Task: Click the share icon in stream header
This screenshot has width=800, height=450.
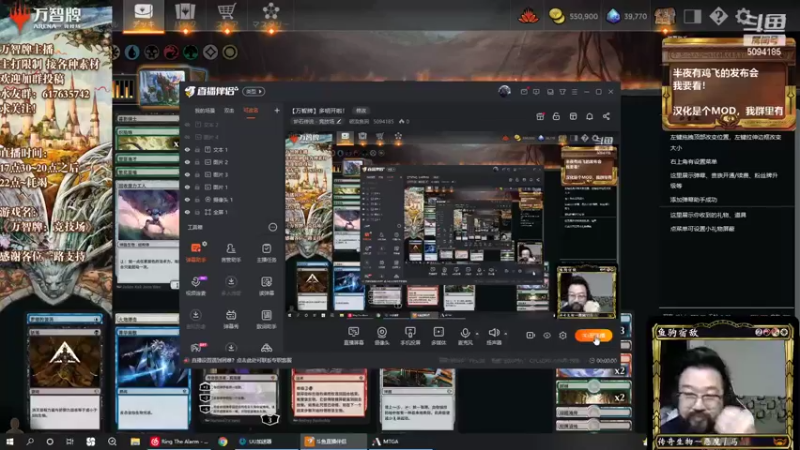Action: [606, 116]
